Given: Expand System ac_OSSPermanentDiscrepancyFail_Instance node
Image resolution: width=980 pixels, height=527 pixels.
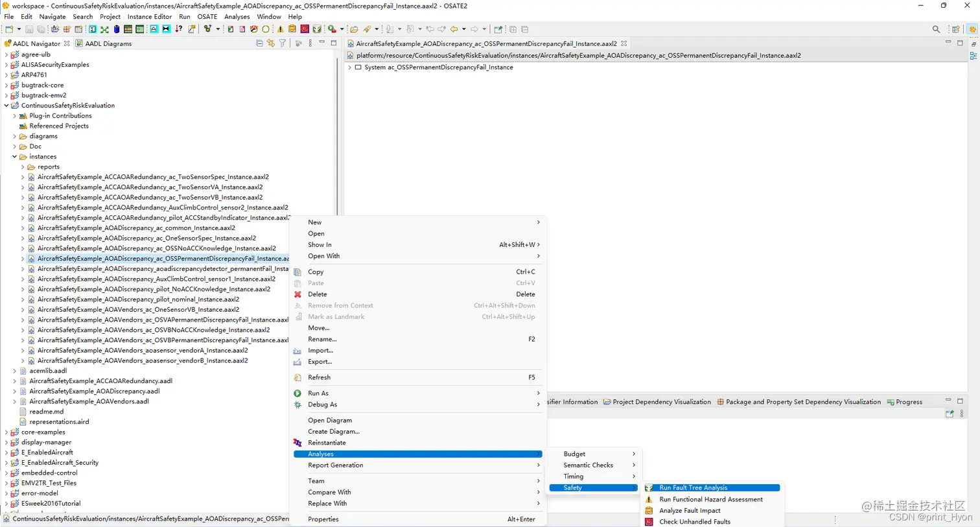Looking at the screenshot, I should coord(350,67).
